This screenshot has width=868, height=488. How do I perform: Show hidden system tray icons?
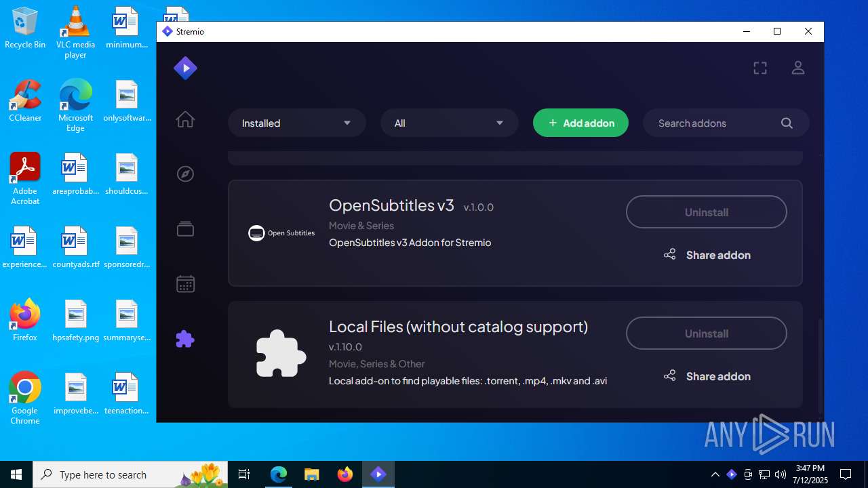[715, 474]
